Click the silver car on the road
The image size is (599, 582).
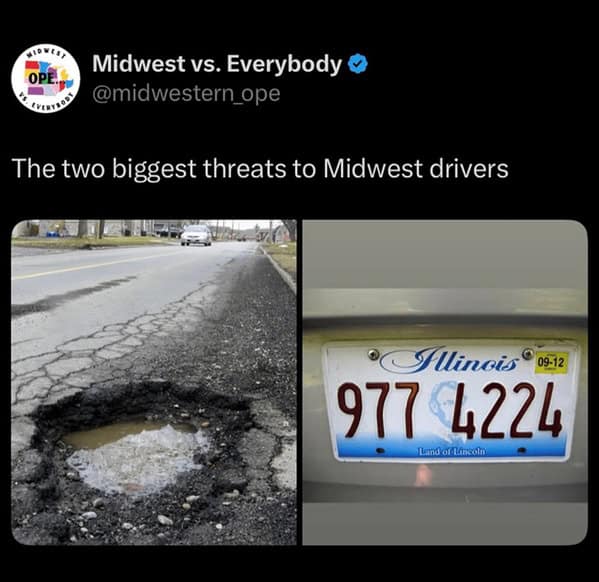tap(196, 235)
